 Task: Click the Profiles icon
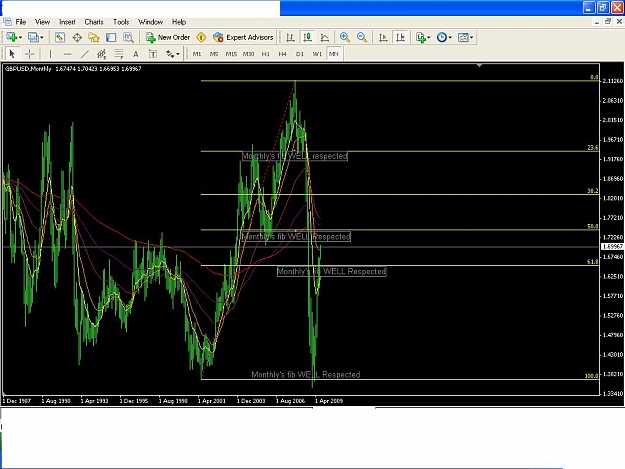[x=33, y=37]
